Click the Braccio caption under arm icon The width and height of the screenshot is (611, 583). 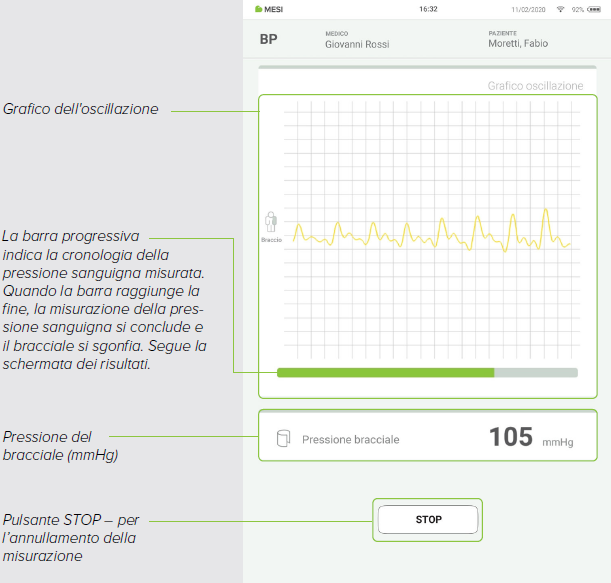point(271,240)
